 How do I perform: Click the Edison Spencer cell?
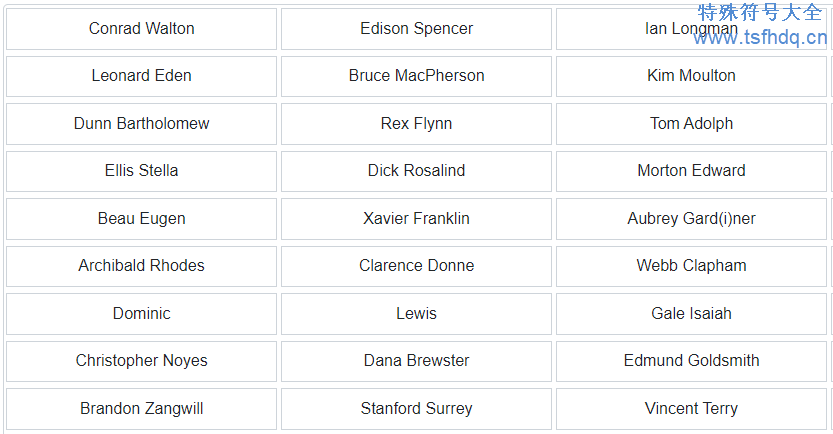[416, 29]
